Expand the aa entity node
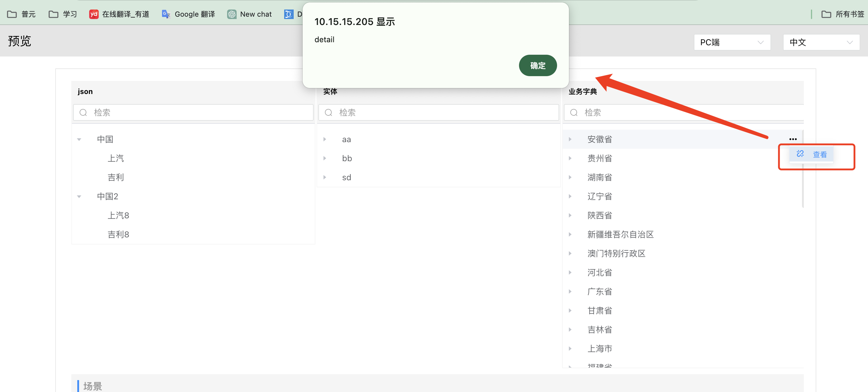The image size is (868, 392). pos(325,139)
